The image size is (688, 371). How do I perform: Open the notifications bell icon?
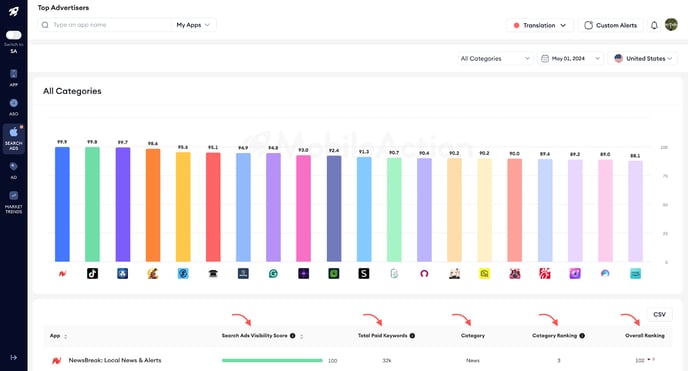(x=654, y=25)
